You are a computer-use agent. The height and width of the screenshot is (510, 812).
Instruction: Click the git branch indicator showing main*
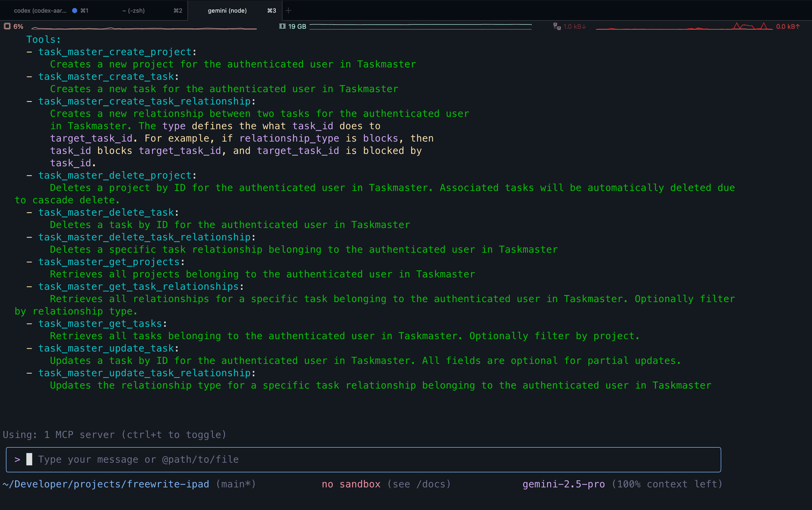pyautogui.click(x=235, y=484)
